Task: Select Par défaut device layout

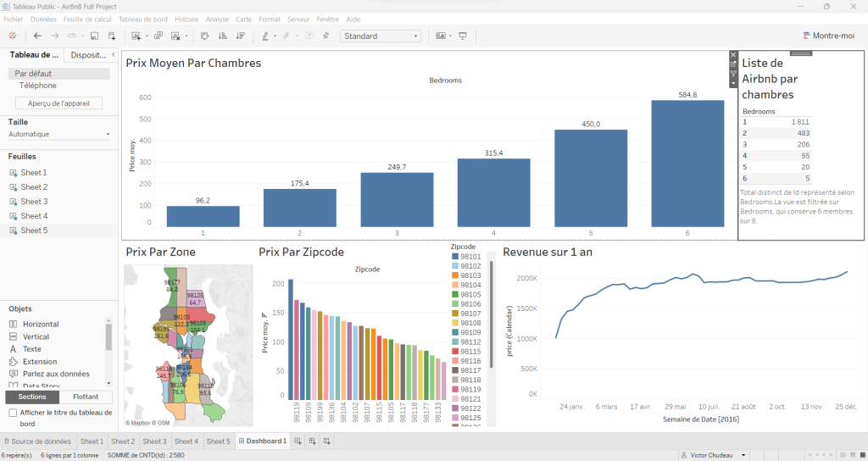Action: tap(58, 74)
